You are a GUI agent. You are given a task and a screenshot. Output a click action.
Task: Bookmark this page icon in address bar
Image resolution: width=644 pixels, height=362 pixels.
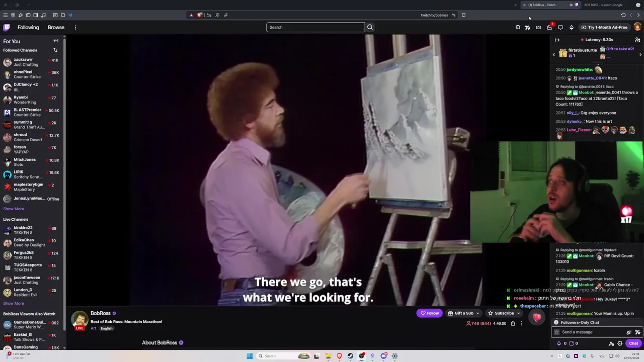pos(463,15)
